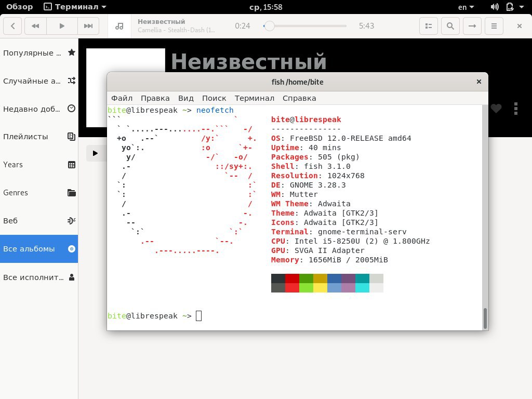
Task: Play the Неизвестный album with the play button
Action: tap(96, 153)
